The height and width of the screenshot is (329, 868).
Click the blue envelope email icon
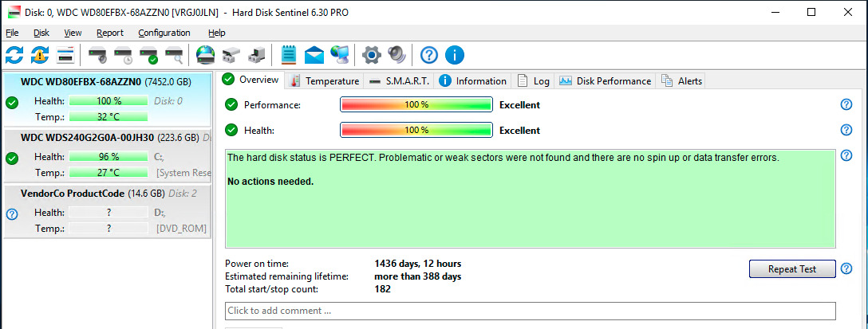pos(314,55)
